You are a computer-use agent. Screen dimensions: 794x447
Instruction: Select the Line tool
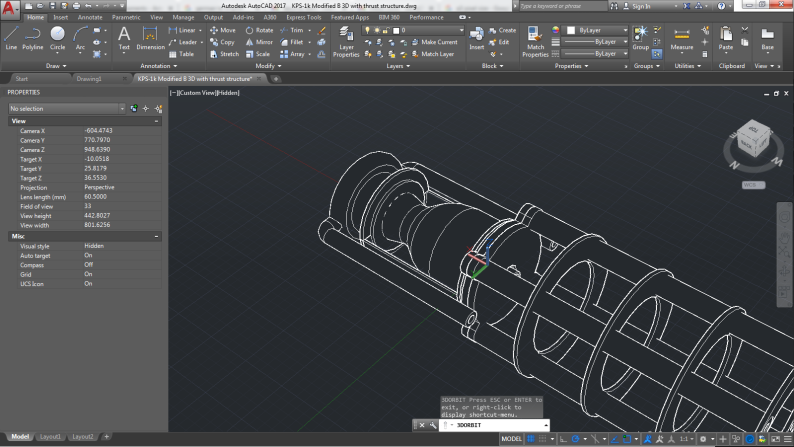tap(11, 39)
